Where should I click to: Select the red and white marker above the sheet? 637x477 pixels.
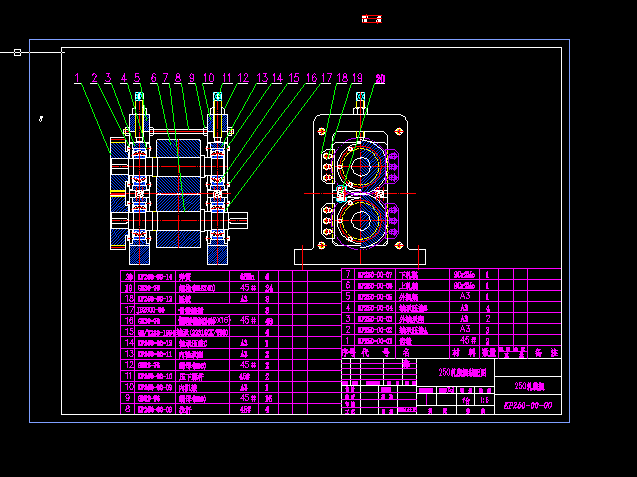pos(372,19)
